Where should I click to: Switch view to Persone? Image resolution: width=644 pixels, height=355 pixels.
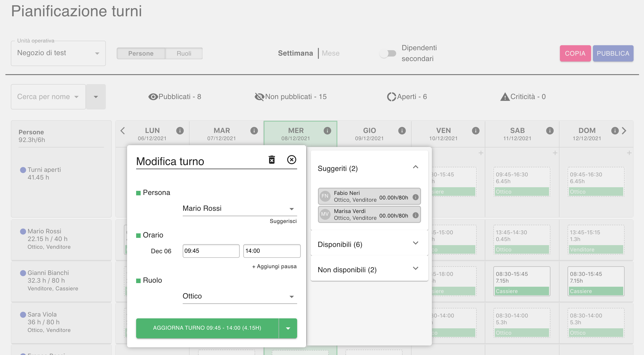(141, 54)
